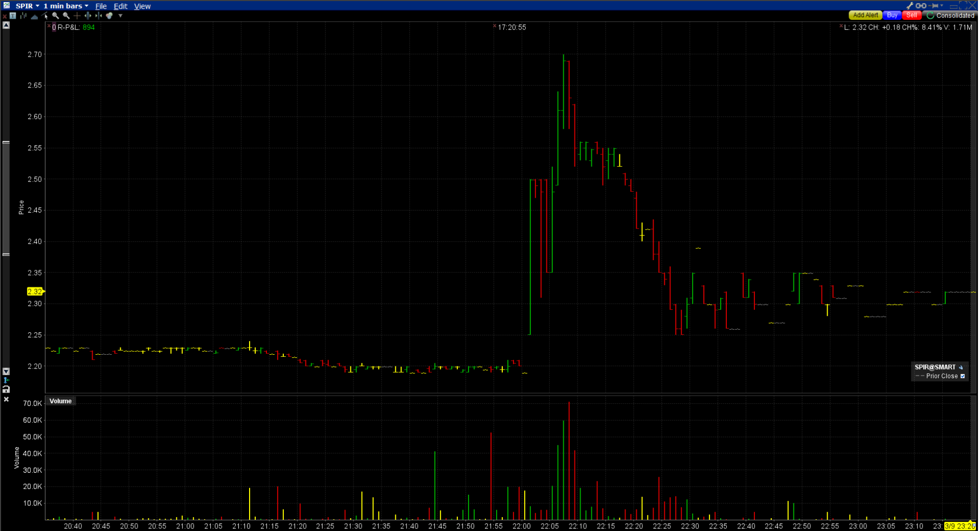Image resolution: width=980 pixels, height=531 pixels.
Task: Select the text annotation T tool
Action: coord(13,16)
